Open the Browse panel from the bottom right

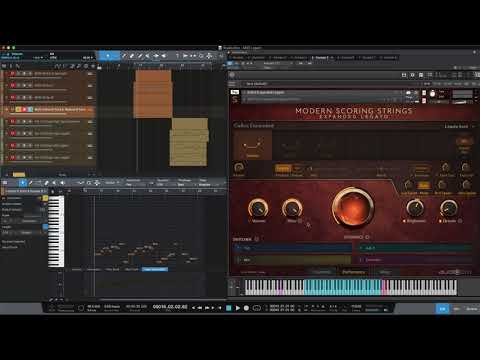pos(472,309)
